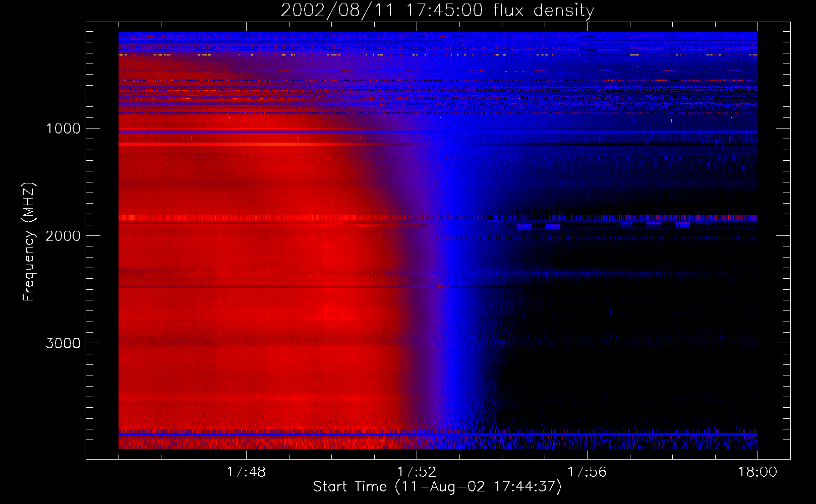Image resolution: width=816 pixels, height=504 pixels.
Task: Click the 17:48 time tick label
Action: pyautogui.click(x=246, y=472)
